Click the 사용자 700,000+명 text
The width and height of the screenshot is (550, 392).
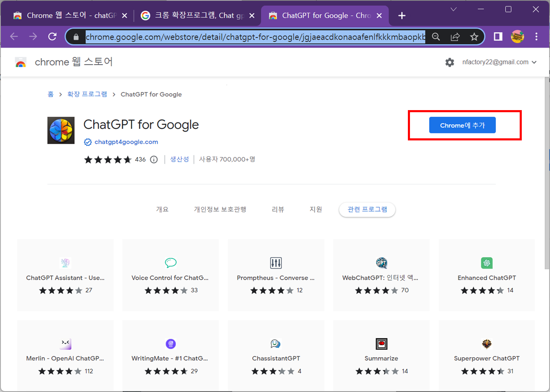[x=227, y=159]
